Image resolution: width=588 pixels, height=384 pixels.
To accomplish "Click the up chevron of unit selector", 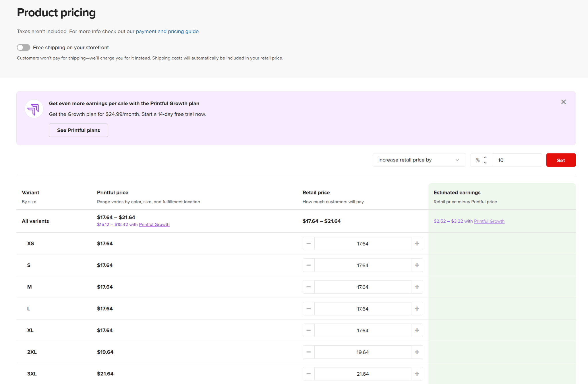I will click(485, 157).
